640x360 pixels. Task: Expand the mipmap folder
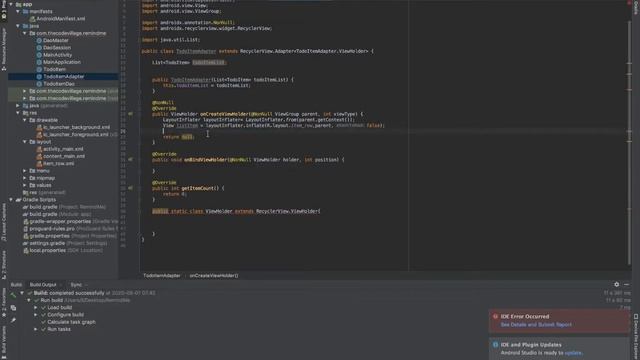tap(25, 178)
